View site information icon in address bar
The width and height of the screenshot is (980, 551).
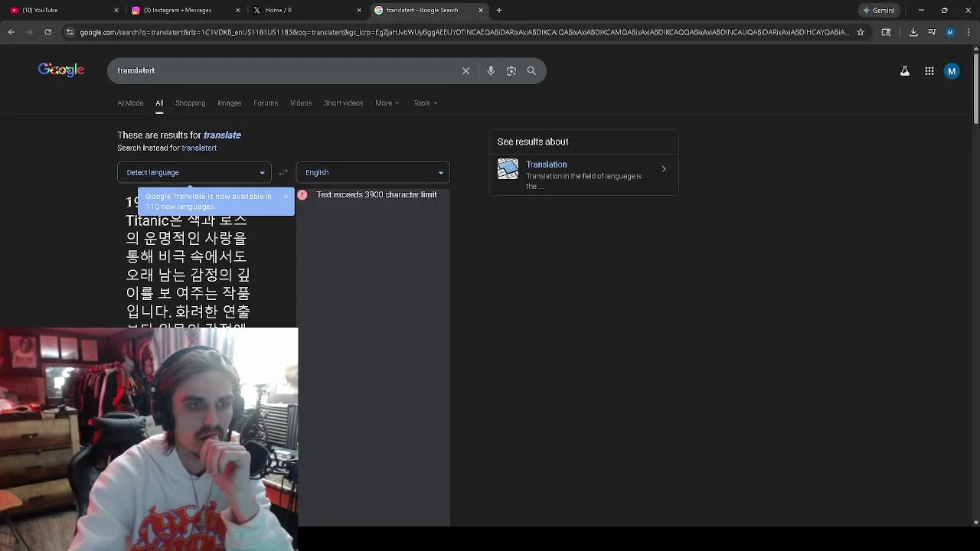click(70, 32)
